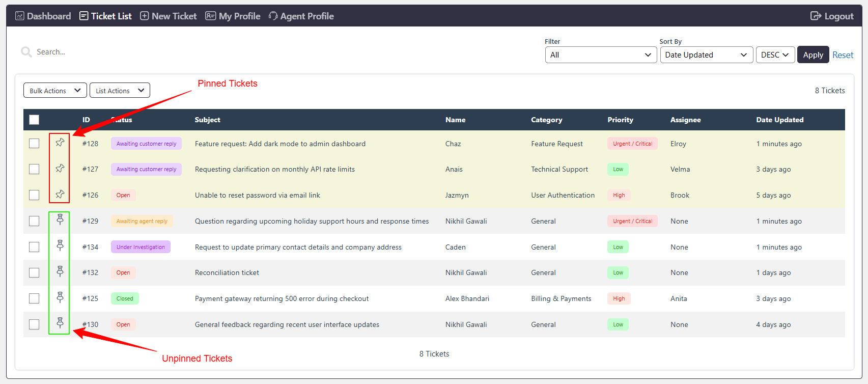Image resolution: width=868 pixels, height=384 pixels.
Task: Select the checkbox for ticket #128
Action: click(x=34, y=144)
